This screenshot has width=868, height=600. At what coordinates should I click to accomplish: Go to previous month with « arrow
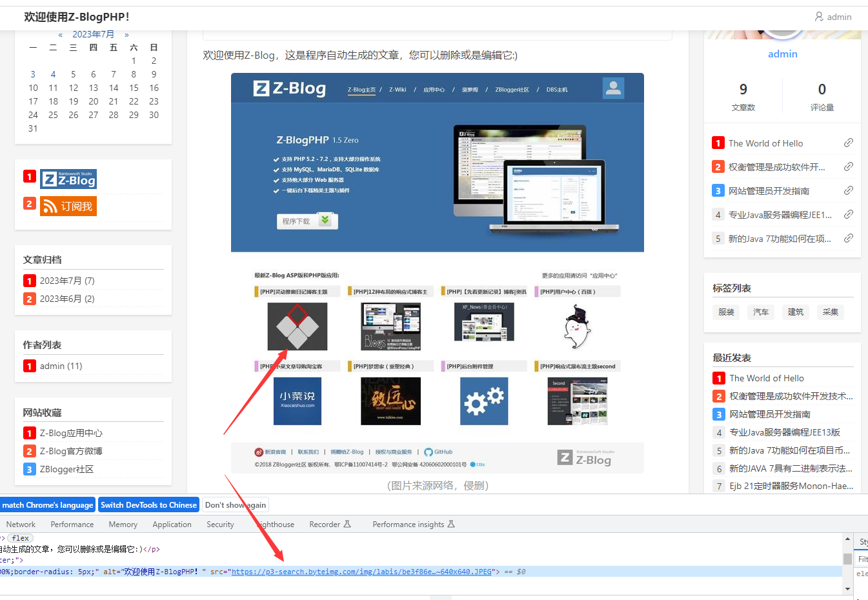[x=61, y=35]
